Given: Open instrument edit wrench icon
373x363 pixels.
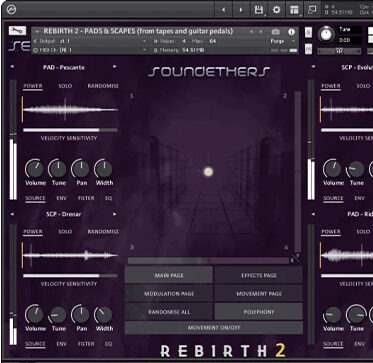Looking at the screenshot, I should (17, 31).
